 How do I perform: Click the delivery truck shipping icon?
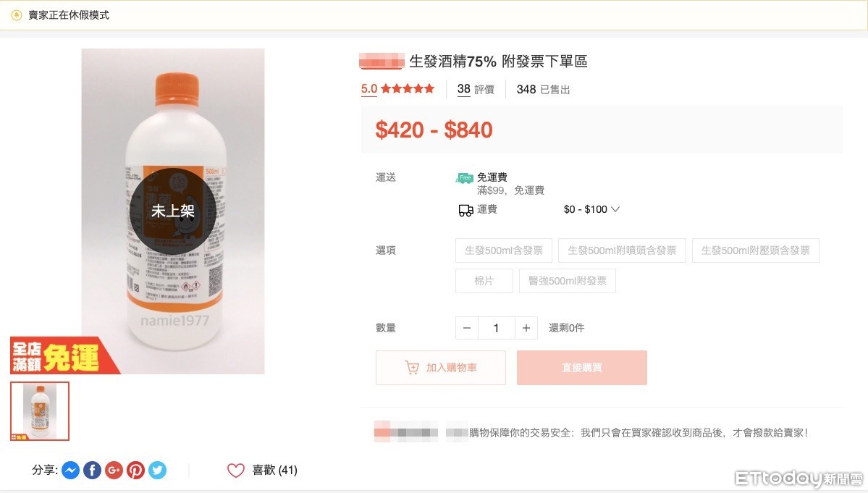coord(465,210)
